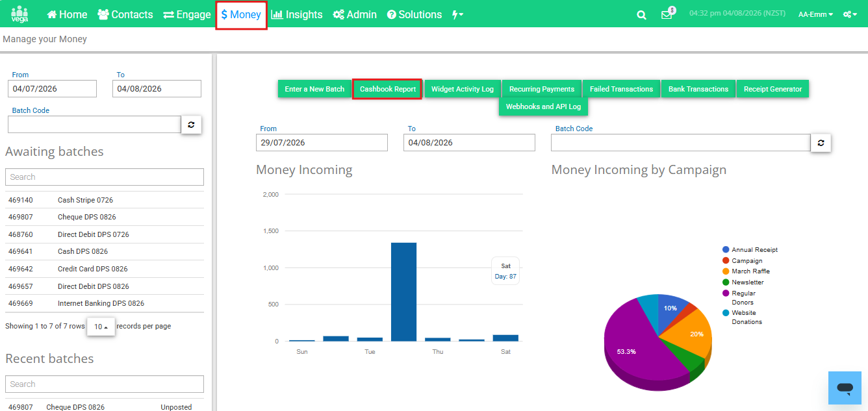
Task: Open batch 469140 Cash Stripe 0726
Action: point(105,200)
